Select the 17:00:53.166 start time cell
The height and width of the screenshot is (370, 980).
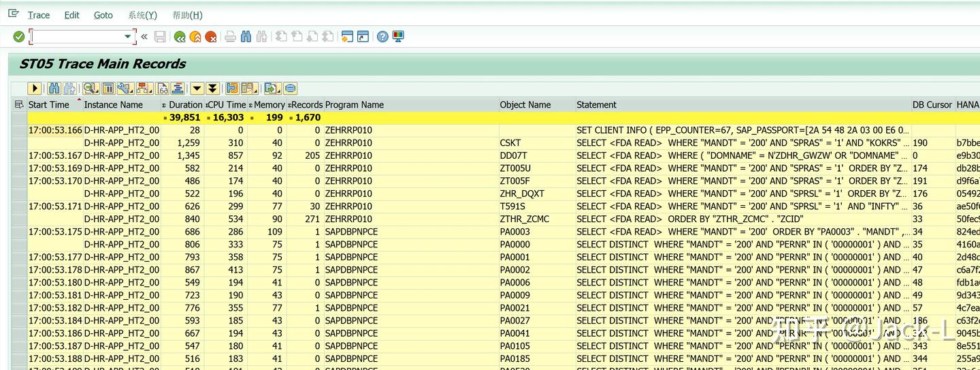point(54,130)
